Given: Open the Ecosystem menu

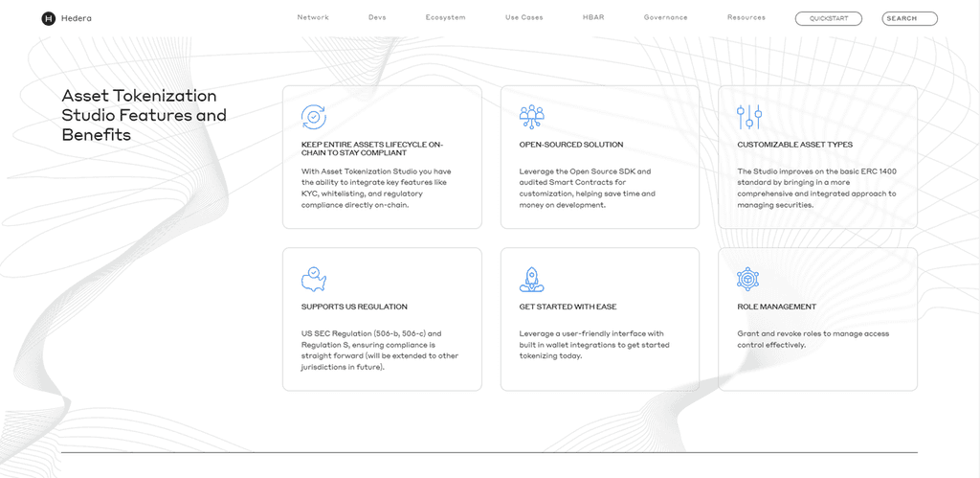Looking at the screenshot, I should (x=446, y=17).
